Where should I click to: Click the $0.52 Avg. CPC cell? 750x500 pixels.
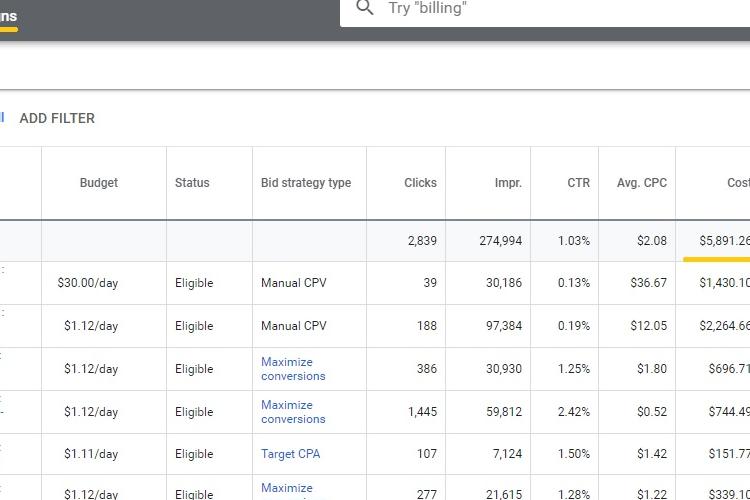coord(651,412)
